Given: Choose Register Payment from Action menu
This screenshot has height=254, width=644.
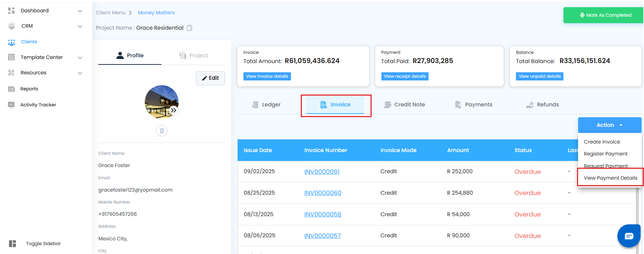Looking at the screenshot, I should click(605, 154).
